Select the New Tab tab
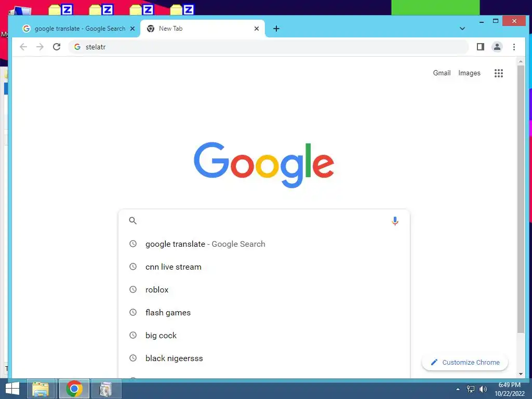The height and width of the screenshot is (399, 532). pos(203,29)
